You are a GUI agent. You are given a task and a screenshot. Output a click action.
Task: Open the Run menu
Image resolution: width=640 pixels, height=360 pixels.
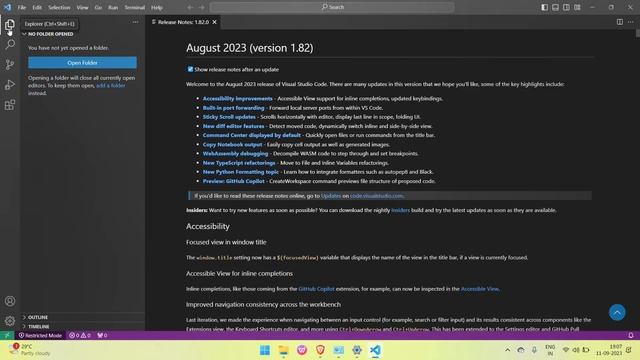pyautogui.click(x=113, y=7)
